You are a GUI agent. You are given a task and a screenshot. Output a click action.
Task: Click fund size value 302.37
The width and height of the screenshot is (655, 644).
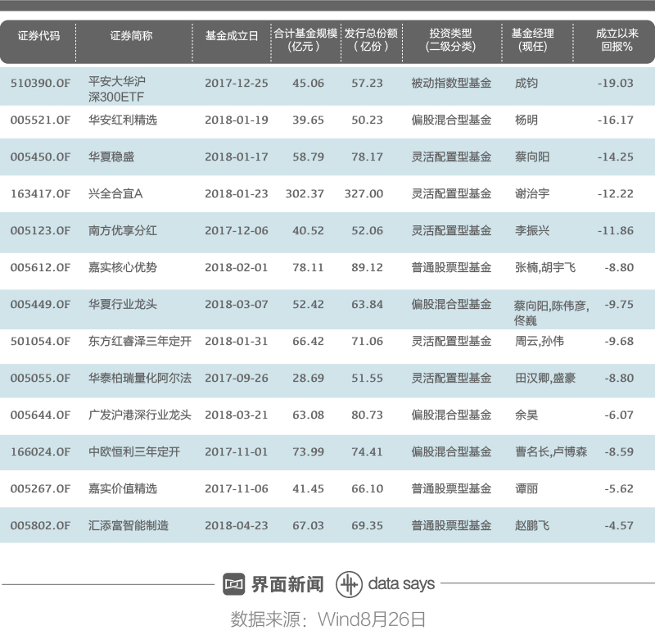[x=305, y=194]
